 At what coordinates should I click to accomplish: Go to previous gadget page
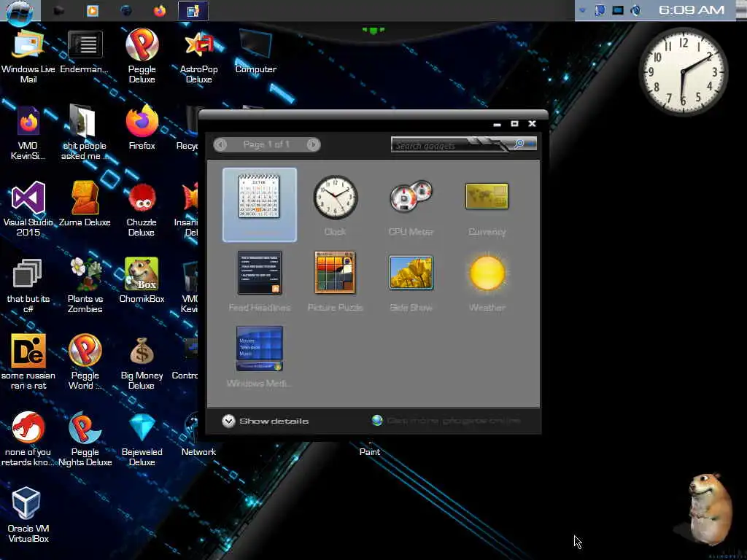click(x=220, y=144)
